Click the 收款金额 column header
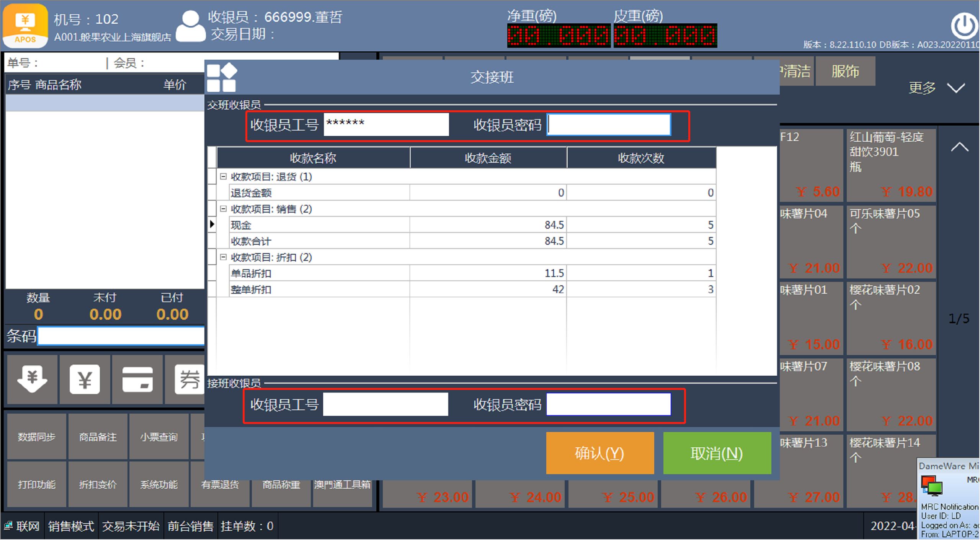This screenshot has width=980, height=540. point(488,158)
